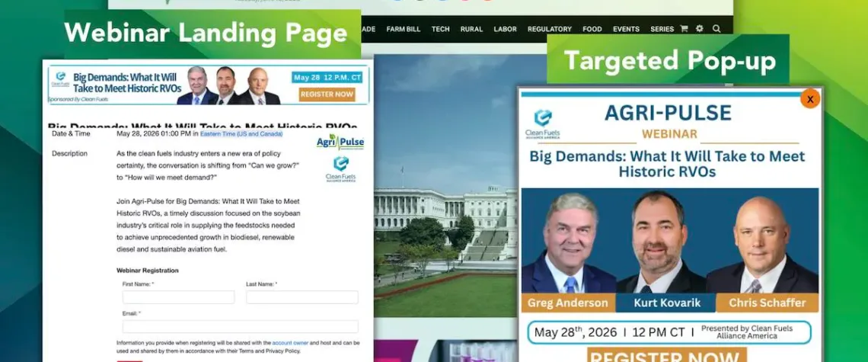Click the Presented by Clean Fuels Alliance America text
The width and height of the screenshot is (868, 362).
pos(747,332)
